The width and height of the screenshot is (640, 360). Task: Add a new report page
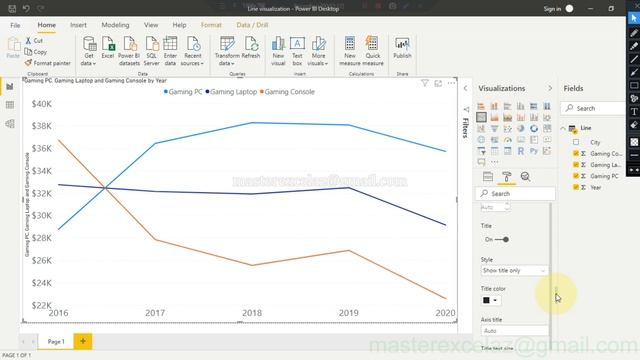click(83, 341)
